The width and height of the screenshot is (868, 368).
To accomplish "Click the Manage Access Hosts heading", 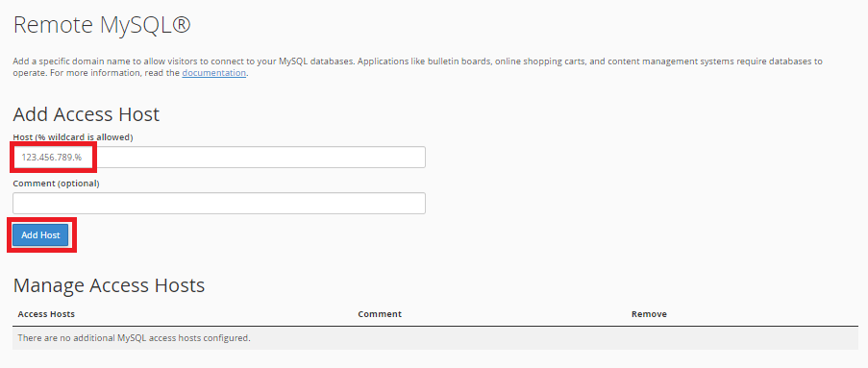I will pos(109,285).
